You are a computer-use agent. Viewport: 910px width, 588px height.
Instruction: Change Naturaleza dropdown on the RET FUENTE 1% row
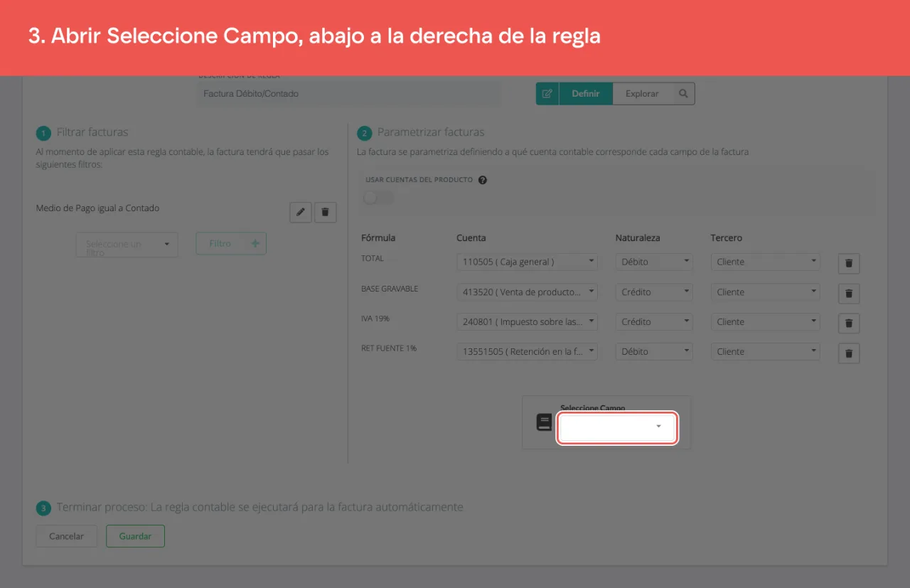click(x=654, y=351)
